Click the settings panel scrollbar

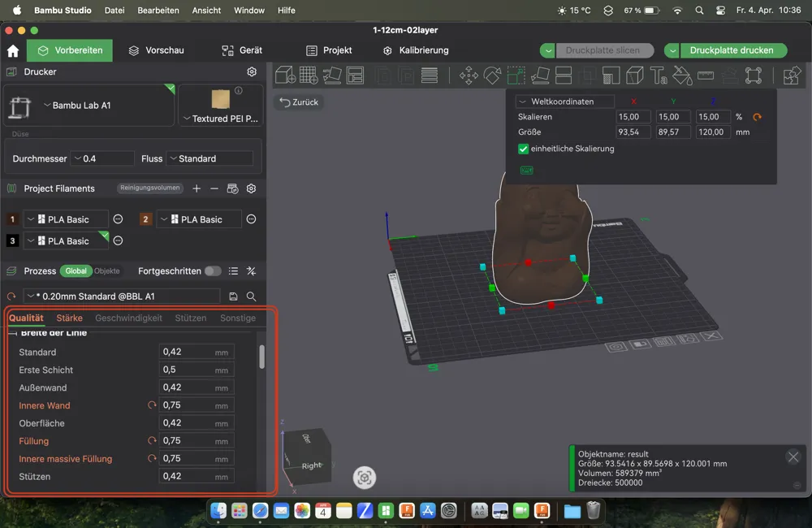point(262,357)
